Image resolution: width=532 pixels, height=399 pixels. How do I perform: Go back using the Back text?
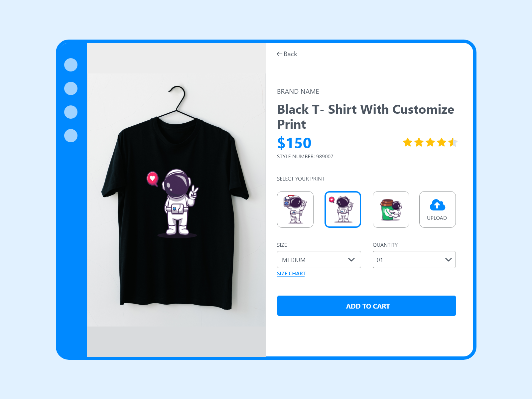(x=290, y=54)
